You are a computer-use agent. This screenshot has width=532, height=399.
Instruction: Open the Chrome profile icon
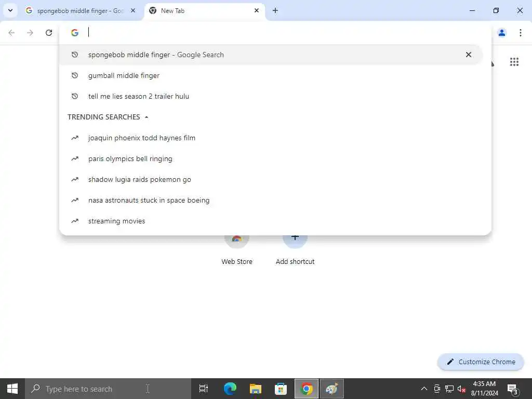[x=502, y=33]
